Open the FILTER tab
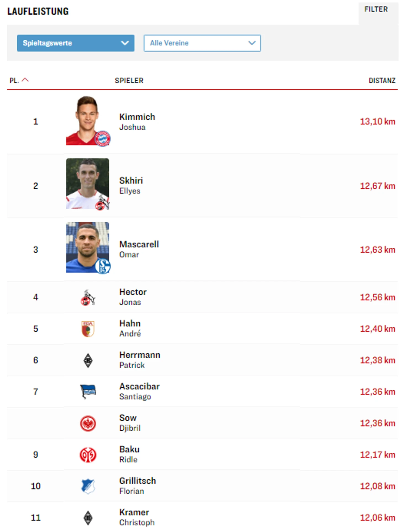This screenshot has height=532, width=403. tap(376, 9)
